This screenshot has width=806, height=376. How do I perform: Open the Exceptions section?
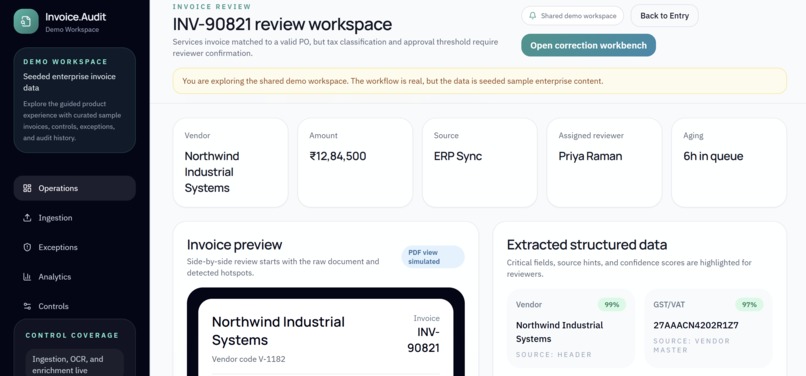pos(75,247)
